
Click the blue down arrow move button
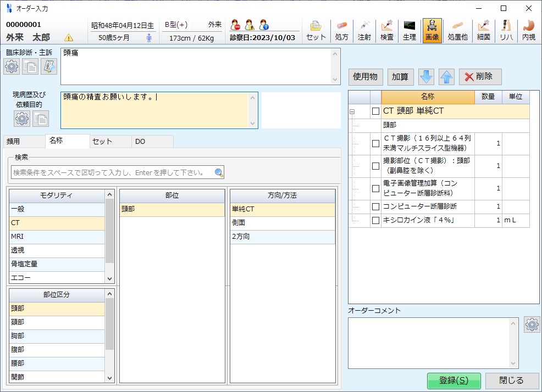click(x=427, y=77)
